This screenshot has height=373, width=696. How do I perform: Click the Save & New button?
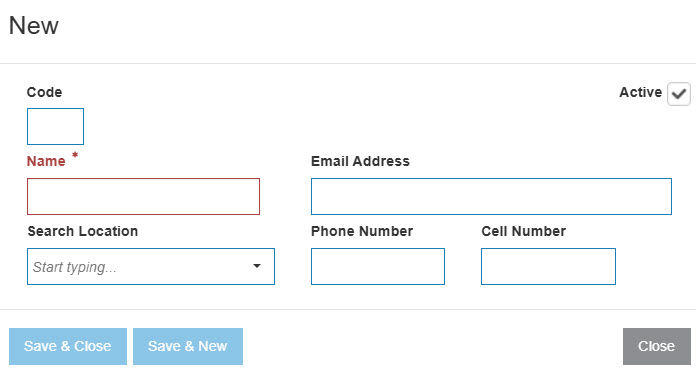pyautogui.click(x=188, y=346)
